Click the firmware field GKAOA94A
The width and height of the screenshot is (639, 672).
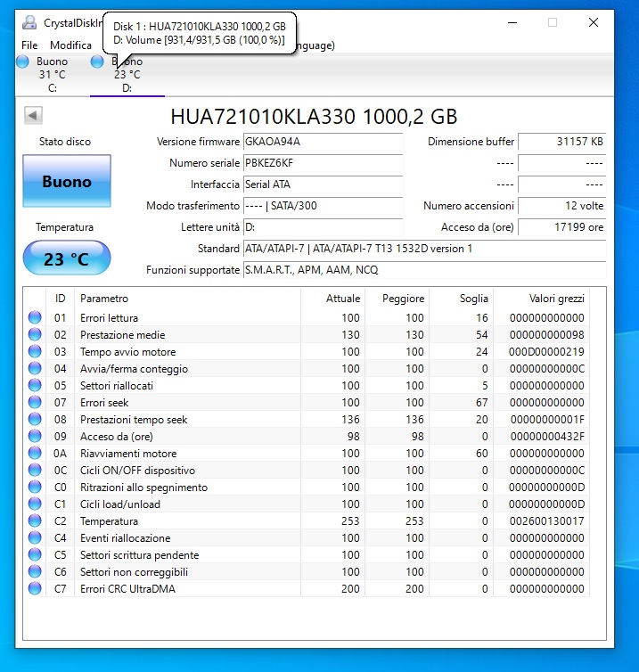pos(324,142)
